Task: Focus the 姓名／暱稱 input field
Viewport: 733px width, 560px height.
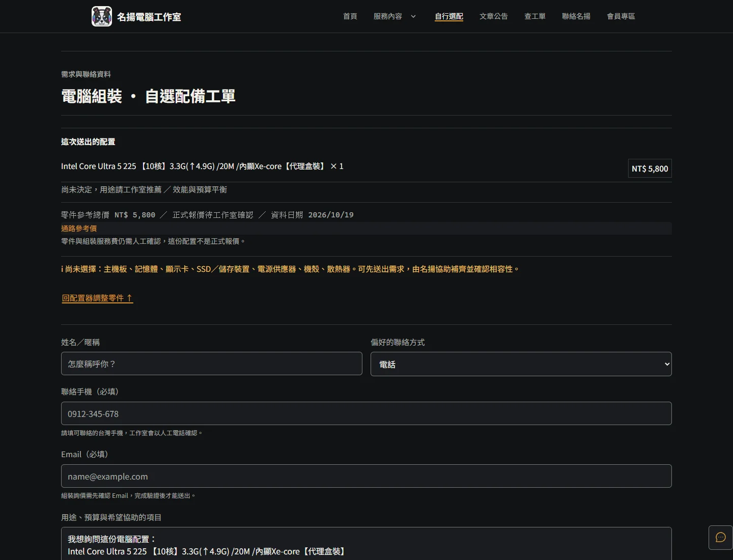Action: click(x=212, y=363)
